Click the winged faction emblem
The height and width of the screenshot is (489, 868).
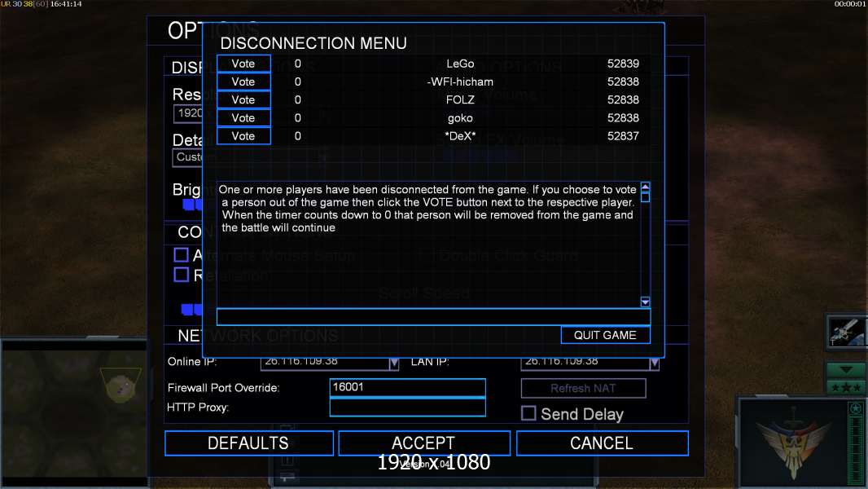[x=793, y=444]
